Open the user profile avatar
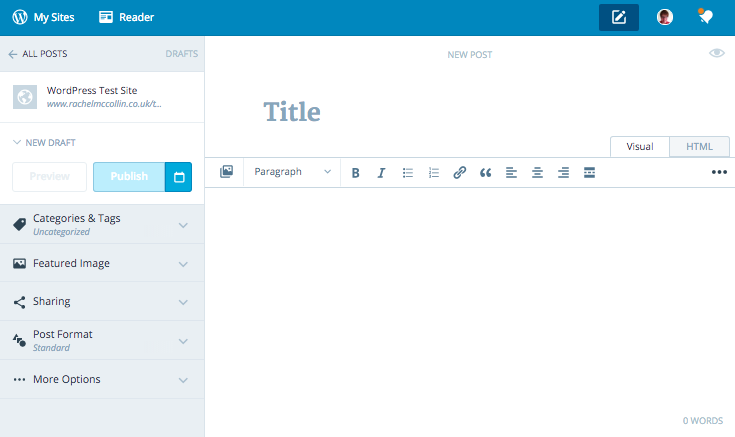This screenshot has height=437, width=735. [x=665, y=17]
